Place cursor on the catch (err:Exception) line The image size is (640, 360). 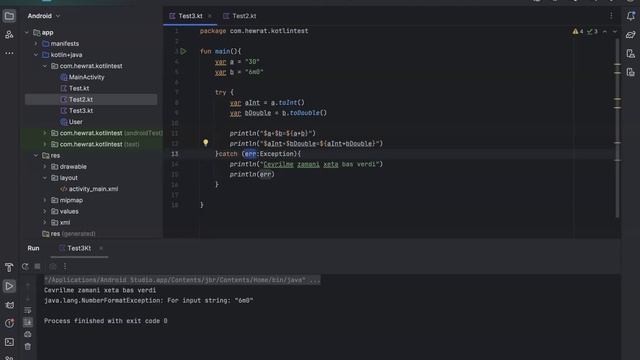pyautogui.click(x=258, y=154)
